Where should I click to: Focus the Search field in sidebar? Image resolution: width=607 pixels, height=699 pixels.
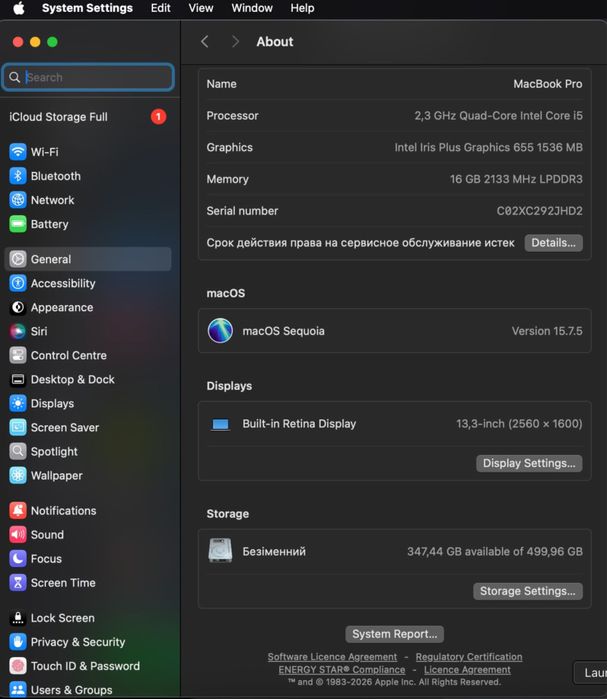coord(88,78)
